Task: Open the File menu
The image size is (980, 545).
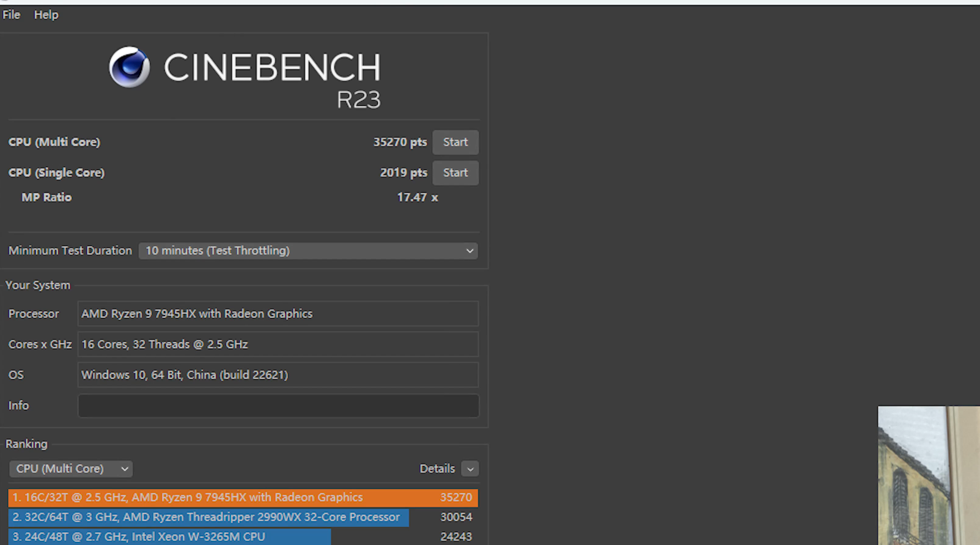Action: tap(11, 15)
